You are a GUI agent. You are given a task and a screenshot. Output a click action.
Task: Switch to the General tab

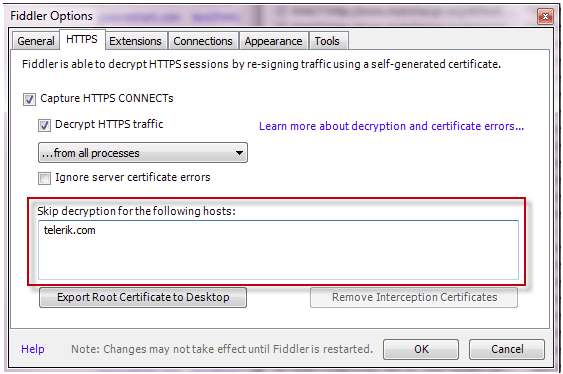click(36, 41)
